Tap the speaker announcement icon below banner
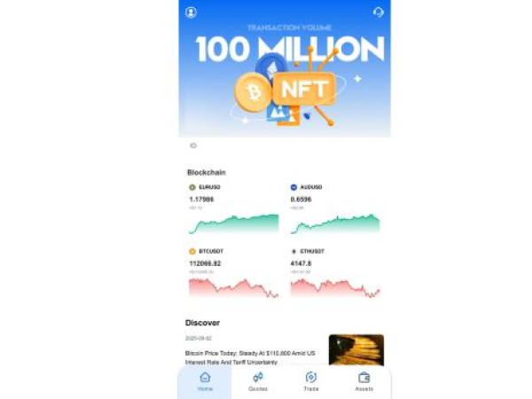 [193, 145]
